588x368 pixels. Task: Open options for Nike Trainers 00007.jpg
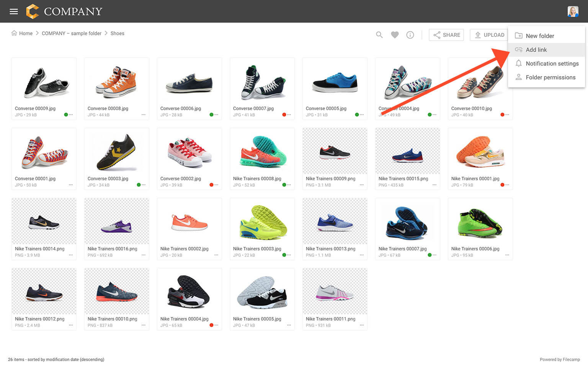click(434, 255)
